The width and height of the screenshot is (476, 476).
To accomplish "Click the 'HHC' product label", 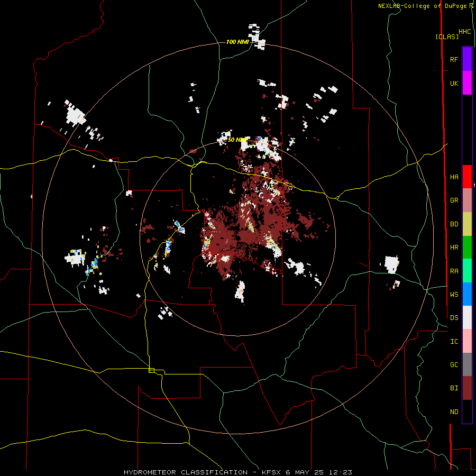I will pos(464,32).
